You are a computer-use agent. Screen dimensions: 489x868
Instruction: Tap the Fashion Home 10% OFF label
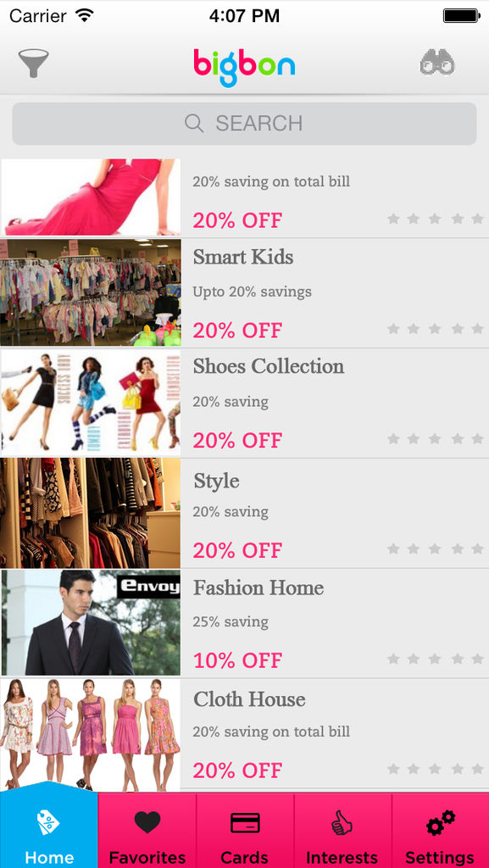[x=237, y=659]
